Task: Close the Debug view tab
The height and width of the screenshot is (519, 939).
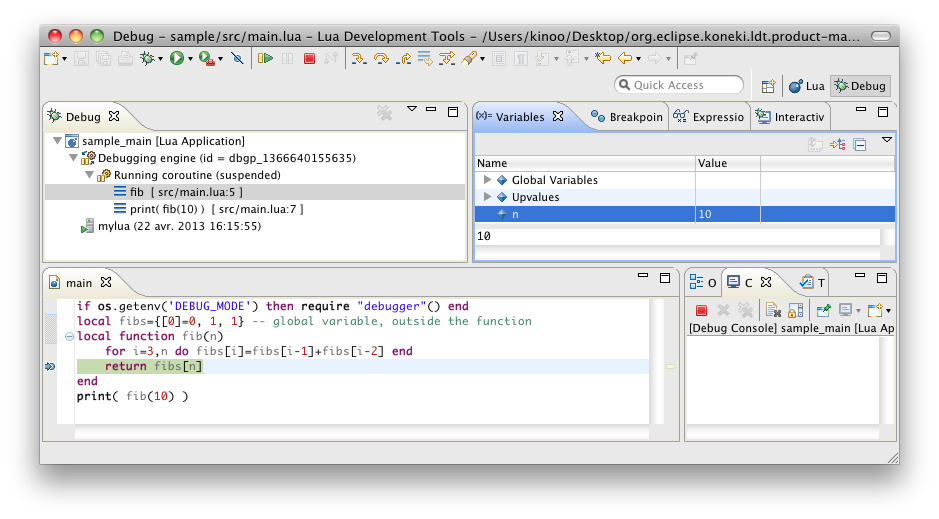Action: (x=114, y=116)
